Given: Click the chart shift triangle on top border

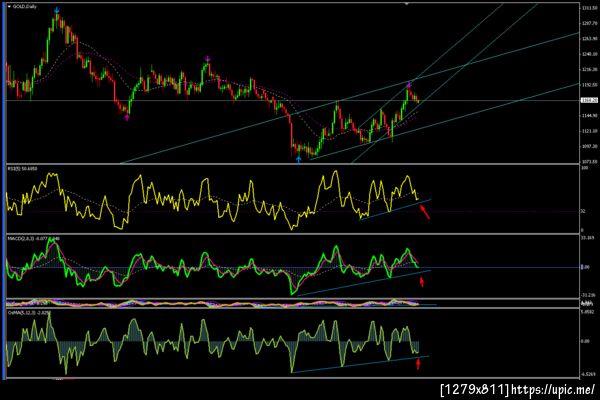Looking at the screenshot, I should (407, 4).
